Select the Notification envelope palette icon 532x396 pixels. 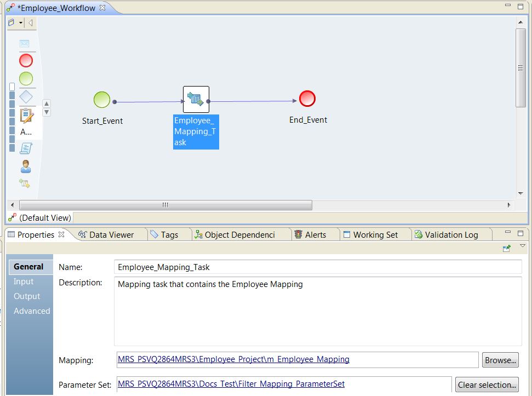click(x=25, y=44)
